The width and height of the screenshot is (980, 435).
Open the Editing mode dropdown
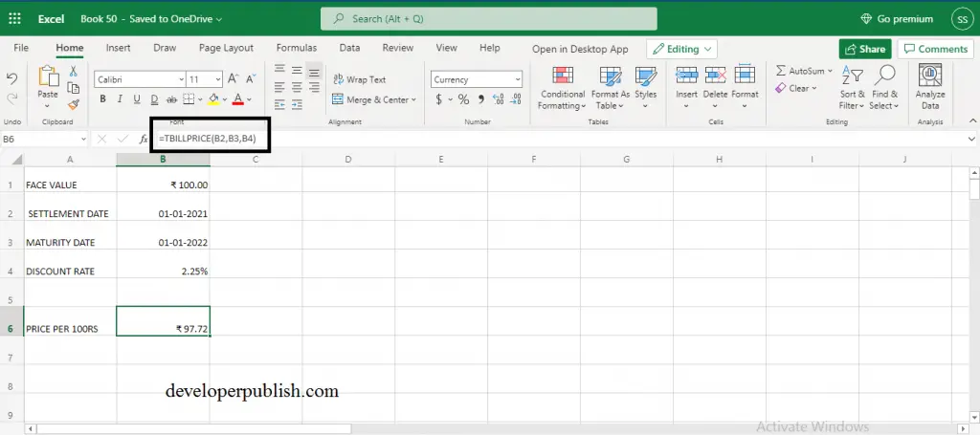(x=681, y=49)
